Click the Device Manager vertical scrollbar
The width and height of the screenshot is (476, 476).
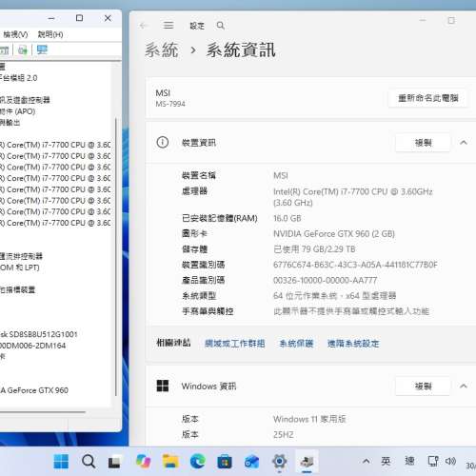tap(116, 257)
